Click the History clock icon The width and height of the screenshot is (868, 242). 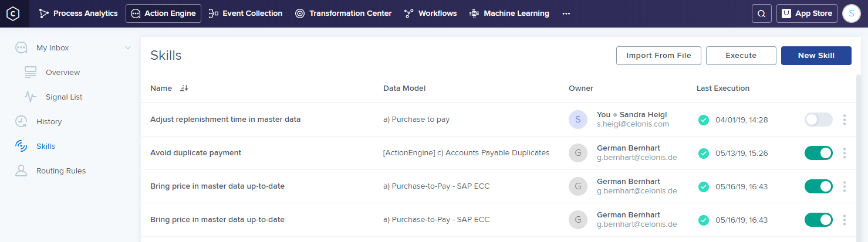21,121
